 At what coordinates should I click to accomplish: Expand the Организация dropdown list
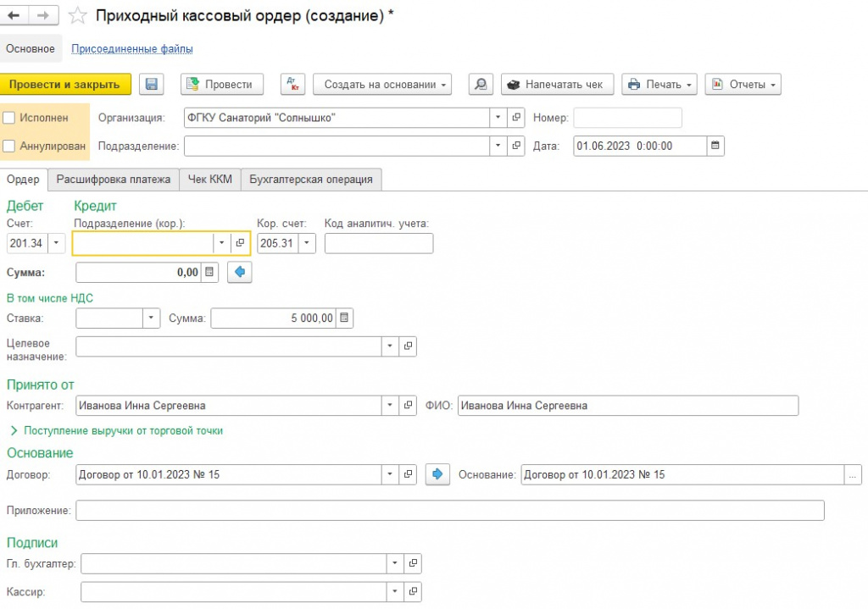click(498, 117)
